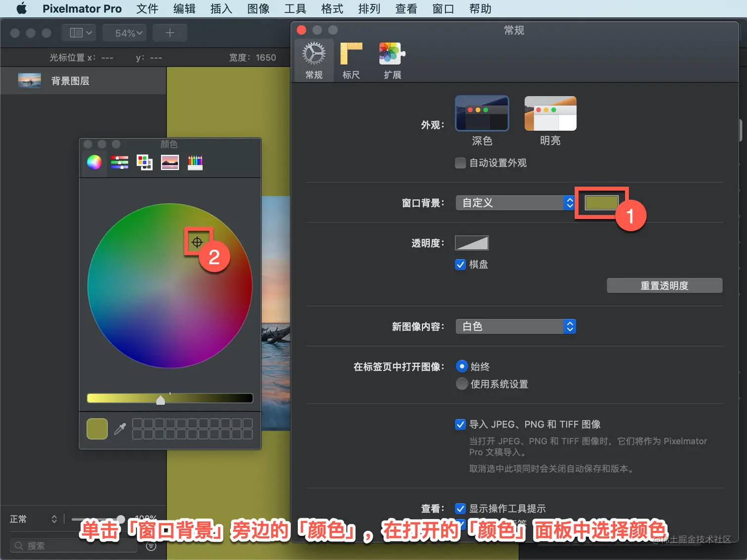Open the 正常 blend mode dropdown

coord(34,519)
